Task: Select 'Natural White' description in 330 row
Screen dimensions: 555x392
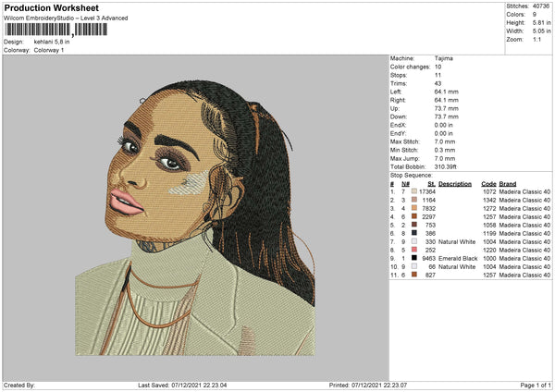Action: coord(457,241)
